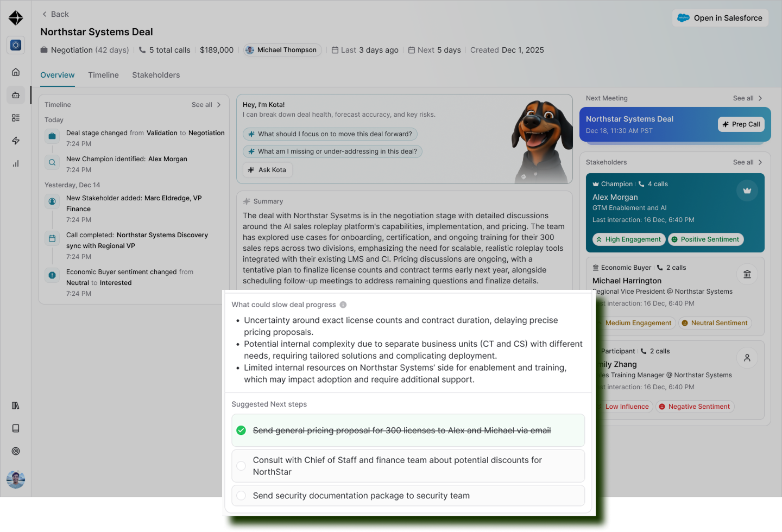Click the crown icon on Alex Morgan card
782x532 pixels.
747,191
